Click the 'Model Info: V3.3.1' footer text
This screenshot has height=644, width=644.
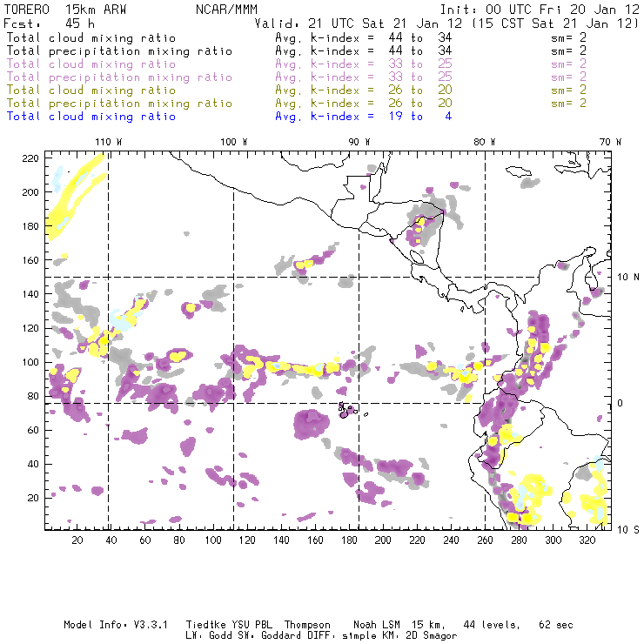pyautogui.click(x=116, y=625)
